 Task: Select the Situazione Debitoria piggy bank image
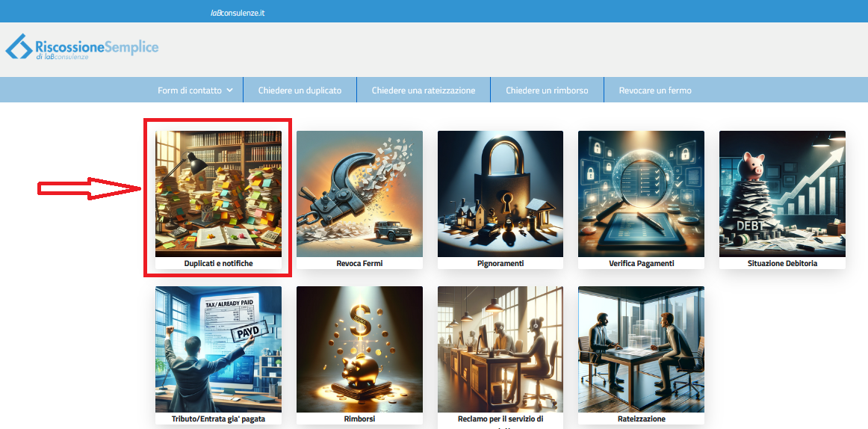pyautogui.click(x=782, y=194)
